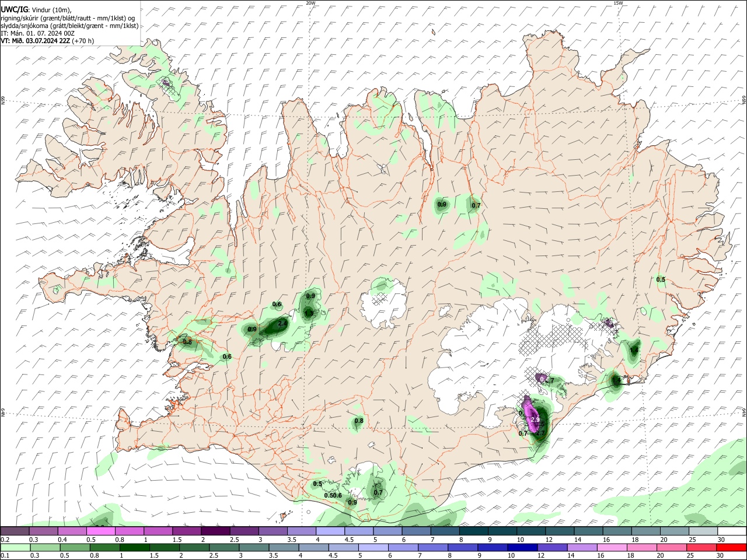Click the white swatch ending the upper legend row
The image size is (747, 560).
732,531
